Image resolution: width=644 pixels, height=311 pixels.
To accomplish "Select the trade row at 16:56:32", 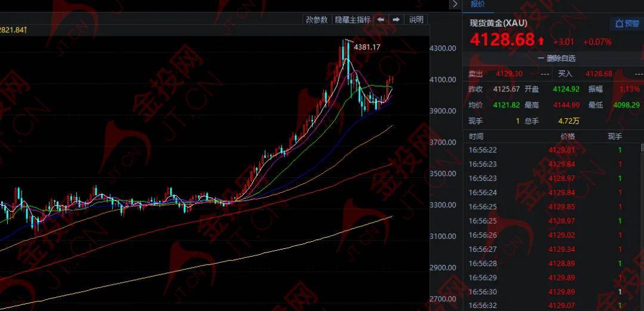I will 551,306.
